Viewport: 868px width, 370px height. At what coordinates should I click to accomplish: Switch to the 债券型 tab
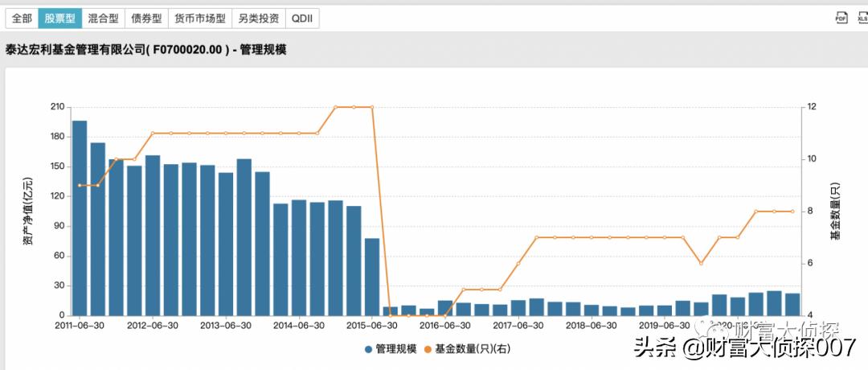pos(147,18)
